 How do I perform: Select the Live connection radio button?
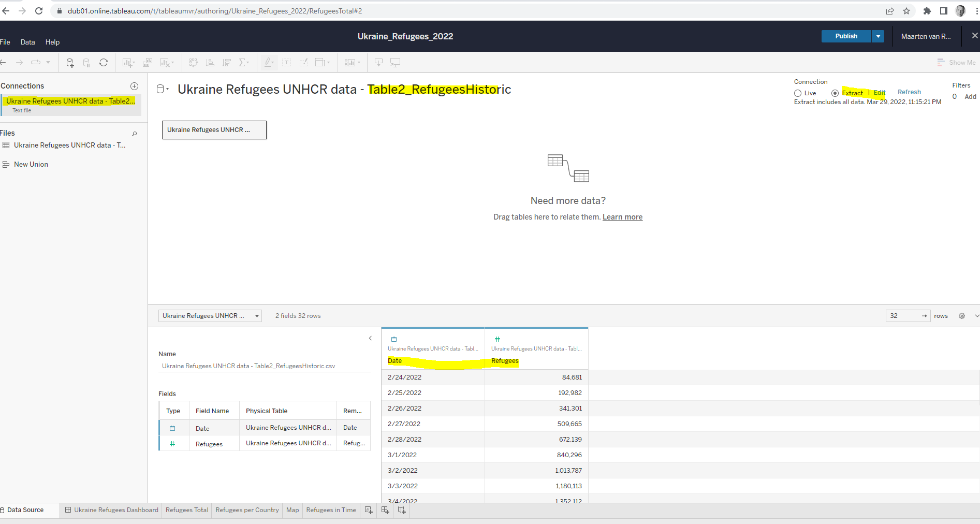coord(798,93)
